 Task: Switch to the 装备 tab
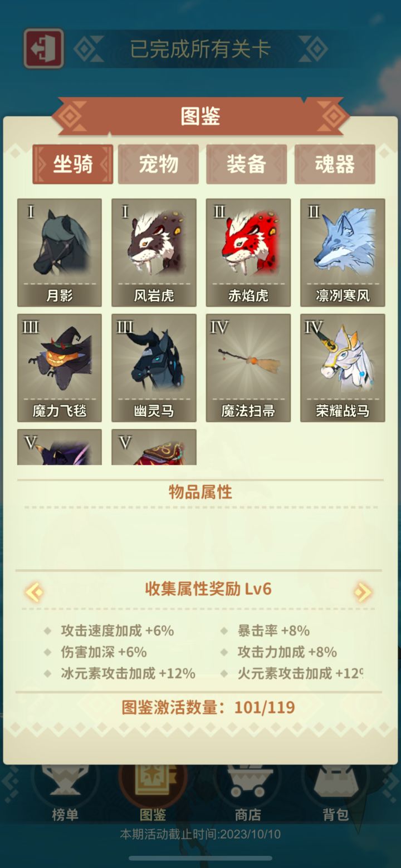[x=246, y=164]
